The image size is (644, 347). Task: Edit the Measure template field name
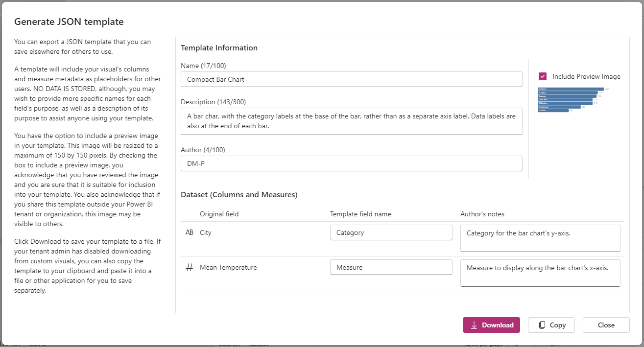point(391,267)
